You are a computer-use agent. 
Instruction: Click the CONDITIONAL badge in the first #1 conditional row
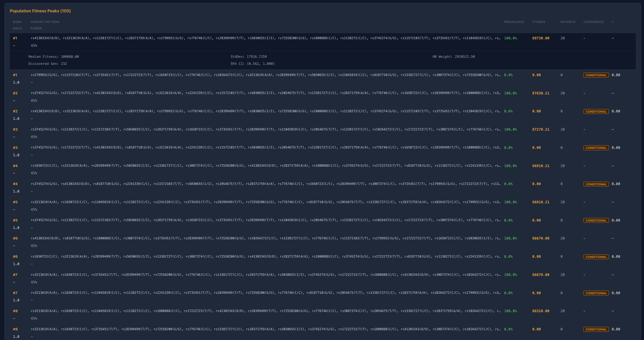coord(596,75)
